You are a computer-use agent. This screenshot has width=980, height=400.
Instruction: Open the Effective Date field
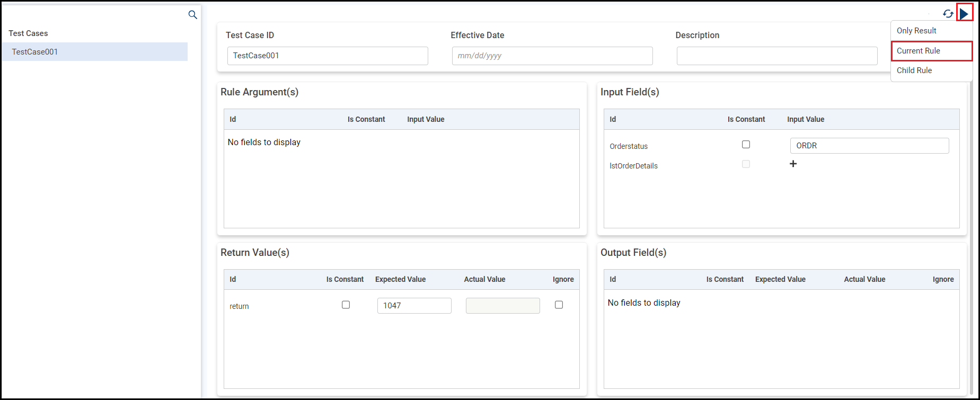[x=552, y=56]
